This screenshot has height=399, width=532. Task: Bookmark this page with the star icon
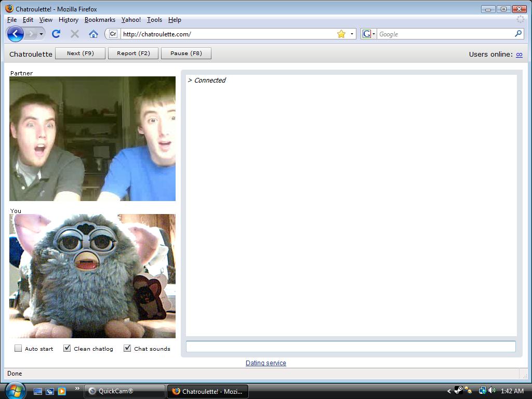tap(341, 34)
